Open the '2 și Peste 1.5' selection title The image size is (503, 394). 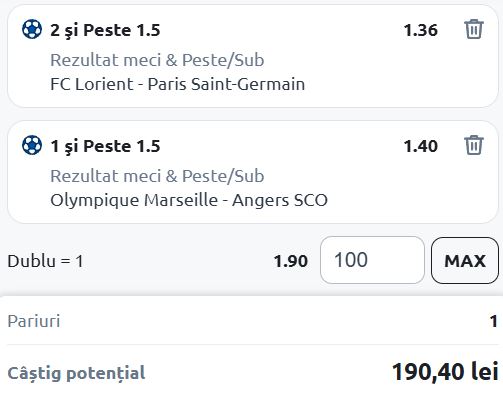coord(105,30)
